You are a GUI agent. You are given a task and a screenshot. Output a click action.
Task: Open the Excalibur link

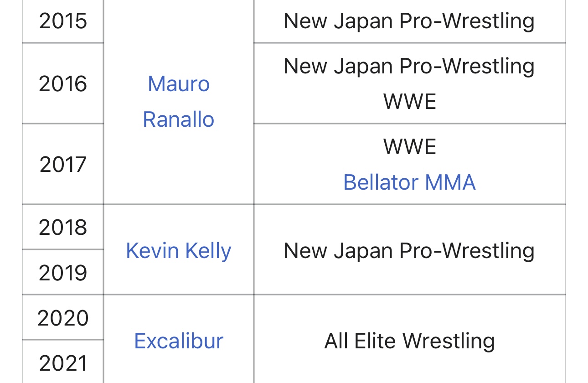point(179,341)
